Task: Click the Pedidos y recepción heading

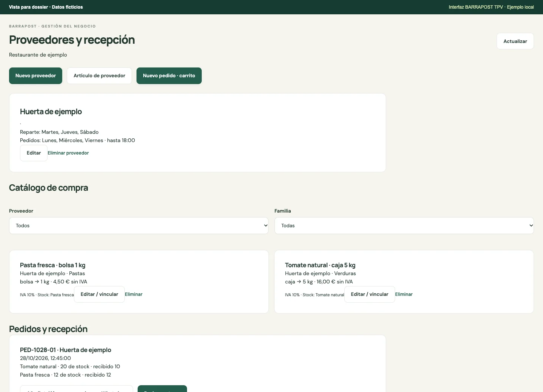Action: click(x=48, y=329)
